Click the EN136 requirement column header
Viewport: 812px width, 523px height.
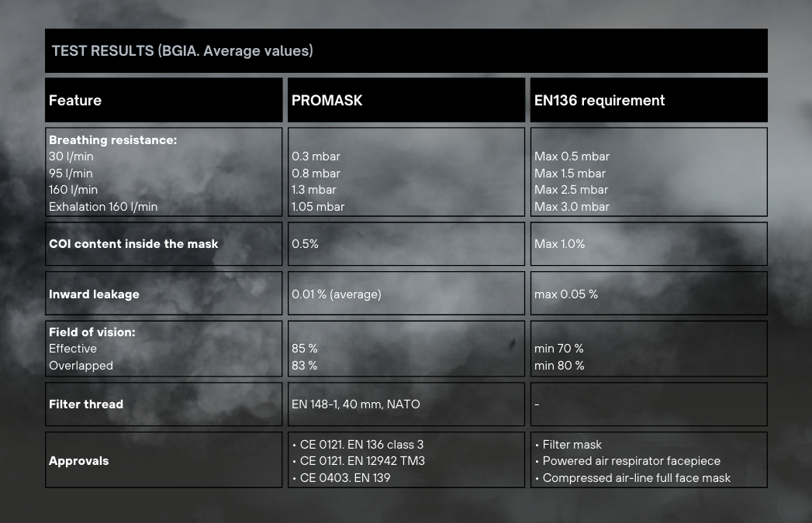[599, 101]
